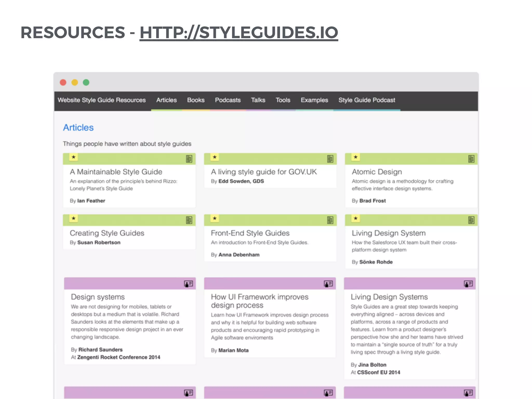Click star badge on Creating Style Guides card
Image resolution: width=532 pixels, height=399 pixels.
74,218
